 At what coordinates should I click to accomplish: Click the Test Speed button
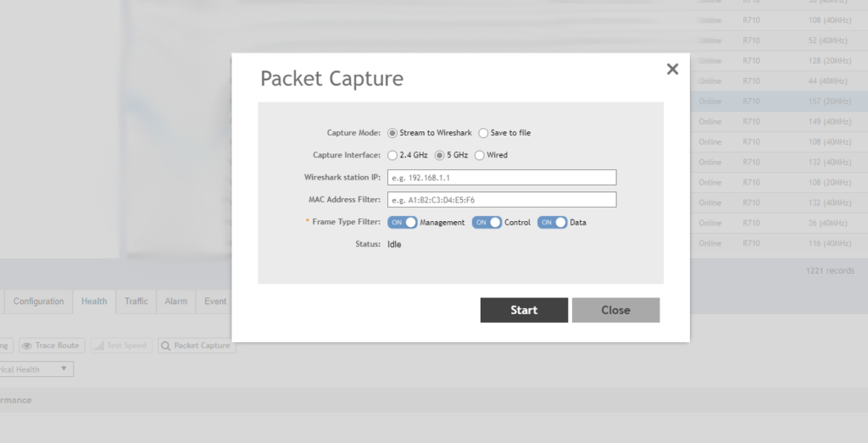[x=120, y=346]
